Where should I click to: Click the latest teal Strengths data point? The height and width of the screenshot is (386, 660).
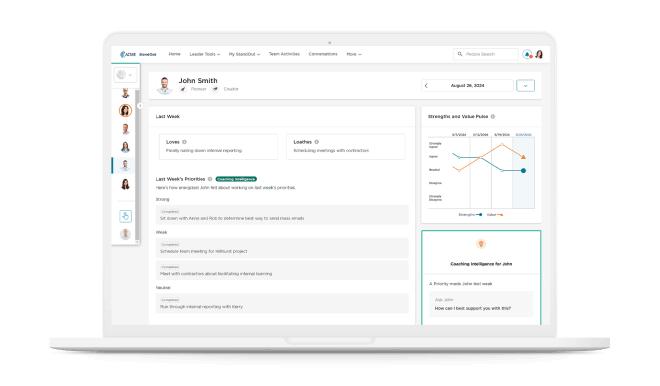pyautogui.click(x=523, y=171)
